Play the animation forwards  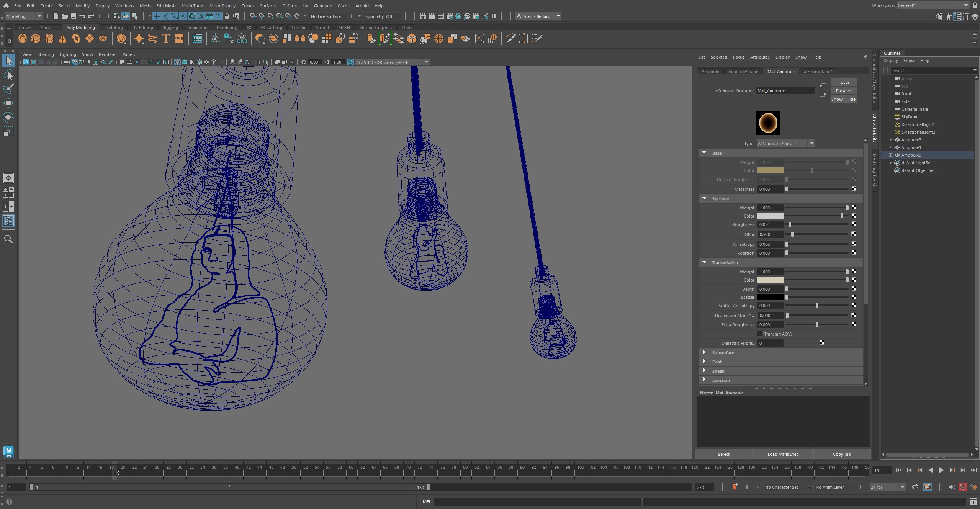(x=941, y=470)
